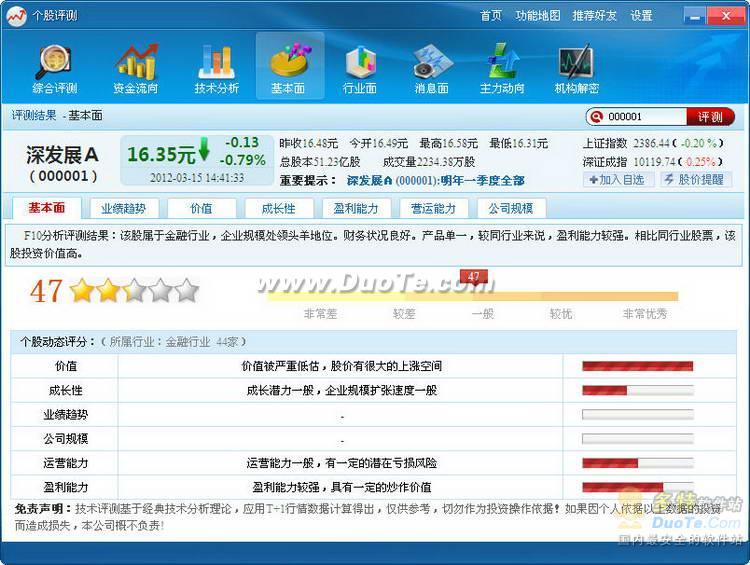
Task: Click the 成长性 row label
Action: point(66,390)
